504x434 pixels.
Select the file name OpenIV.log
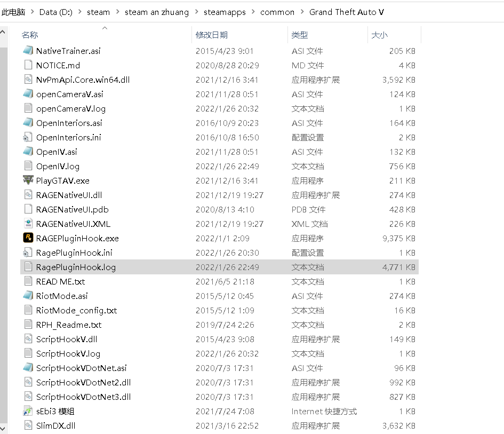(58, 167)
